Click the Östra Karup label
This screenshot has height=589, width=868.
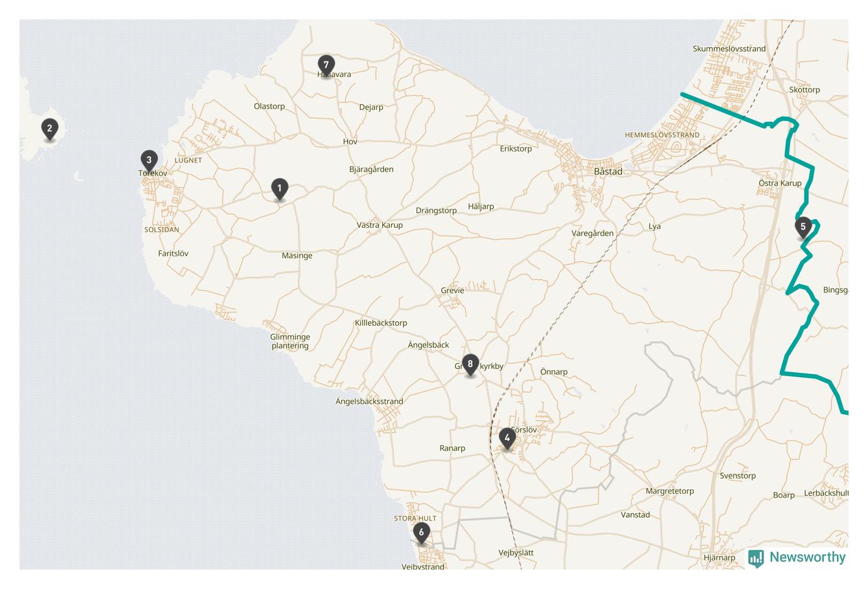[780, 183]
